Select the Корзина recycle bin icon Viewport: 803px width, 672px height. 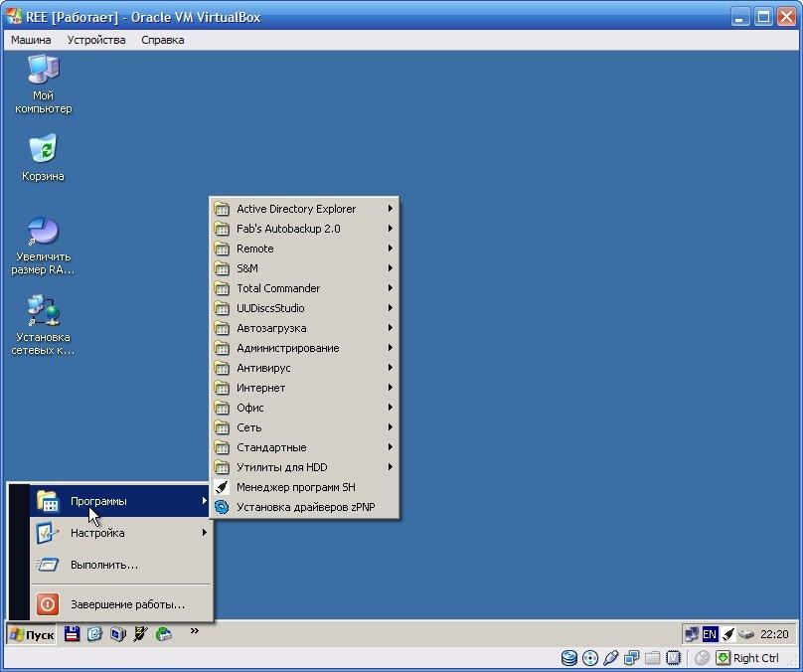tap(43, 158)
